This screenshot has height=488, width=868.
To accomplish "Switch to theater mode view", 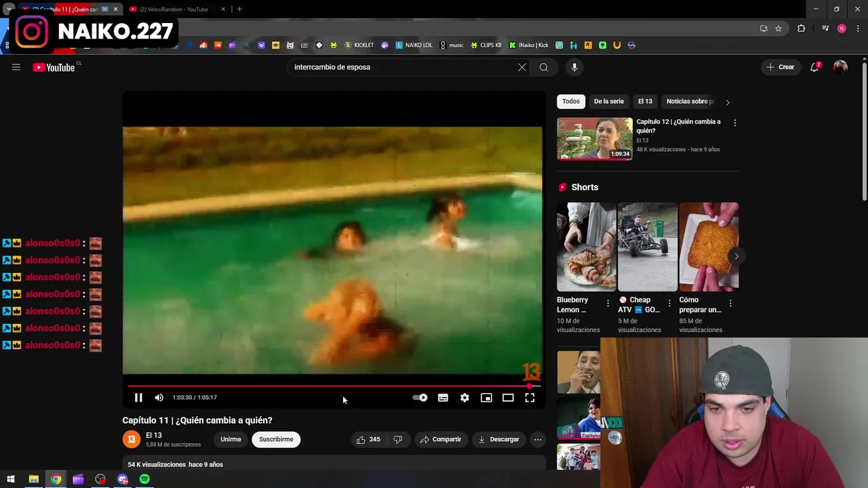I will (x=508, y=398).
